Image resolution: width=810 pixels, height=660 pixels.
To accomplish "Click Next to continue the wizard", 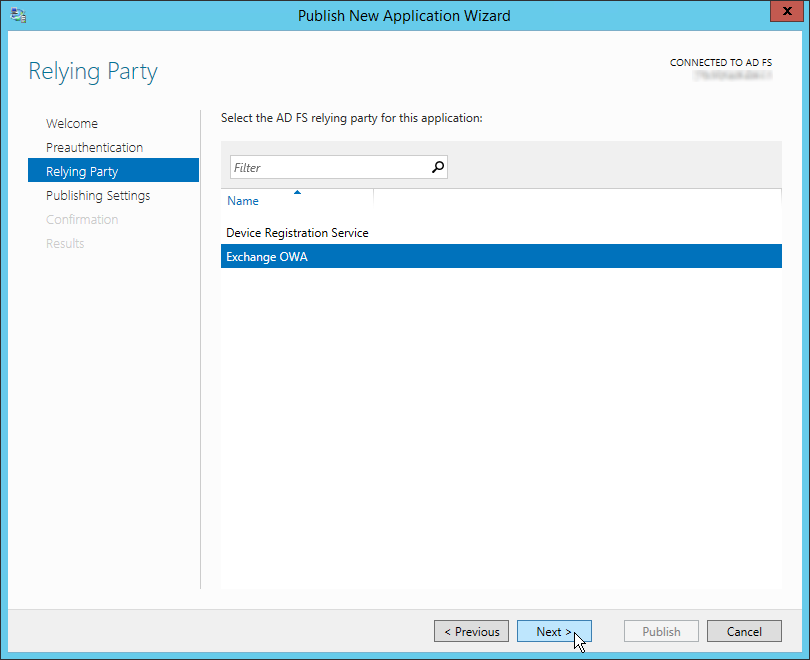I will [x=553, y=631].
